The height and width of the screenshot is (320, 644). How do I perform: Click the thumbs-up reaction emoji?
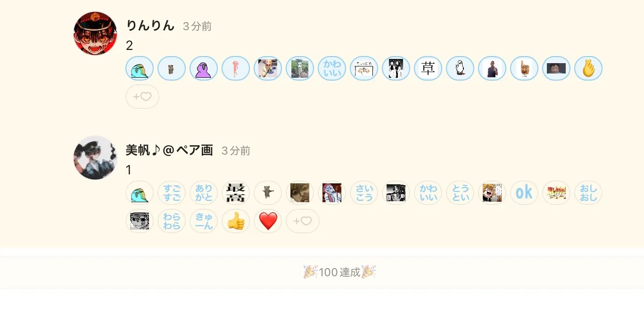click(x=236, y=221)
